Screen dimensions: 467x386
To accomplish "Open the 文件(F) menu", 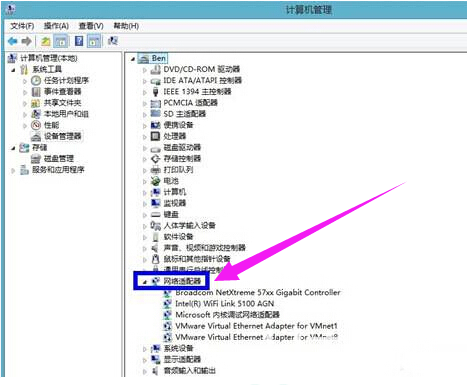I will [22, 26].
